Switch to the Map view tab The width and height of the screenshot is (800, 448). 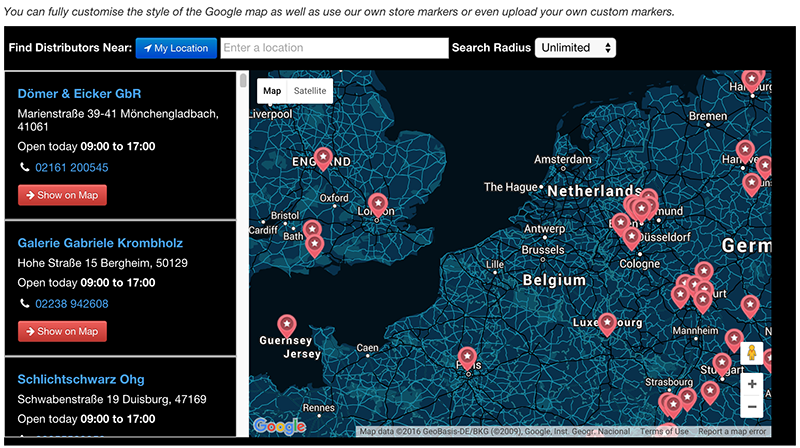tap(272, 91)
